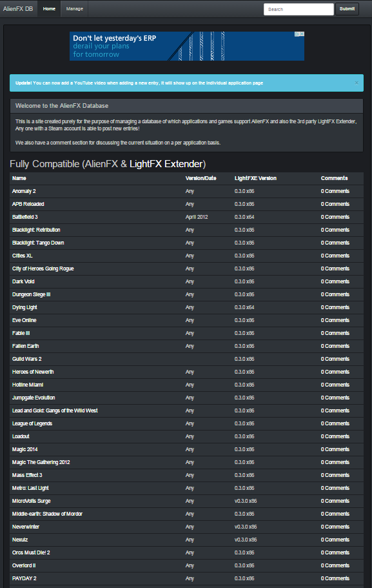Open the PAYDAY 2 entry
This screenshot has height=588, width=372.
tap(24, 578)
